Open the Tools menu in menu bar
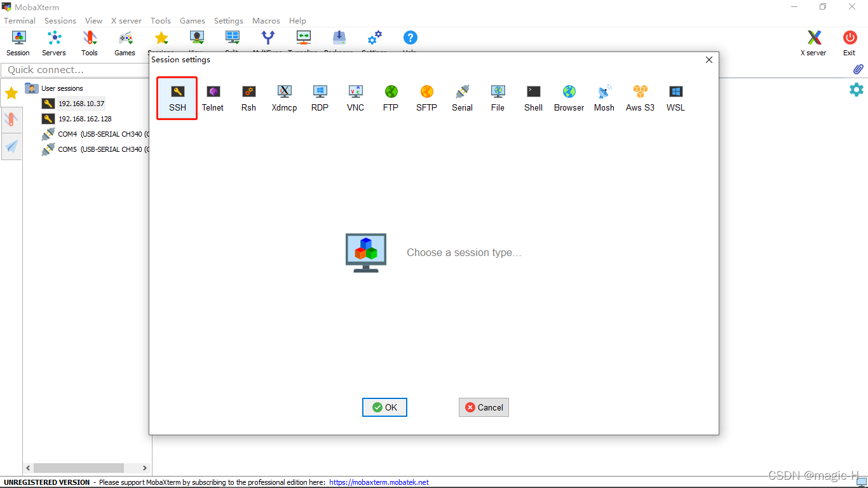This screenshot has height=488, width=868. pyautogui.click(x=161, y=20)
